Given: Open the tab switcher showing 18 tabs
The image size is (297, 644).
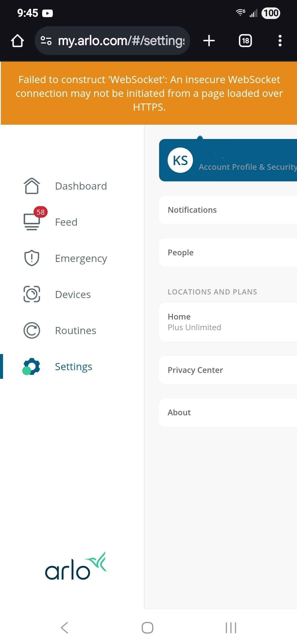Looking at the screenshot, I should (x=245, y=41).
